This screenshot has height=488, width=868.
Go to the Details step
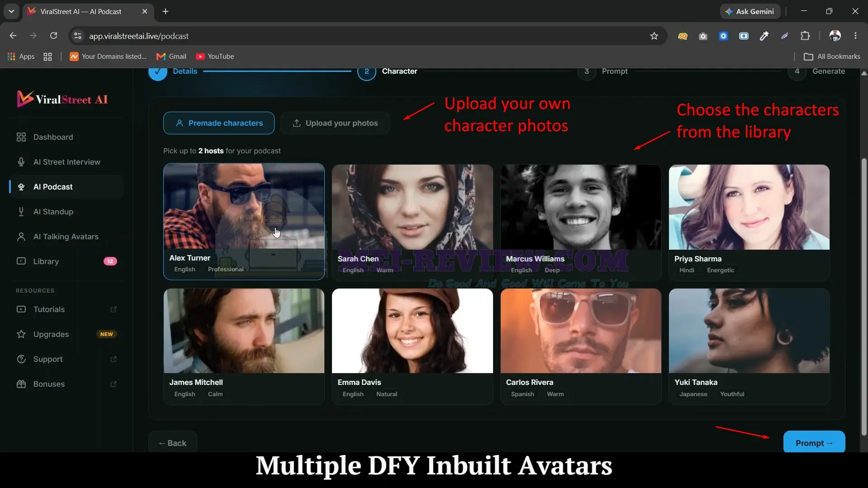(173, 71)
